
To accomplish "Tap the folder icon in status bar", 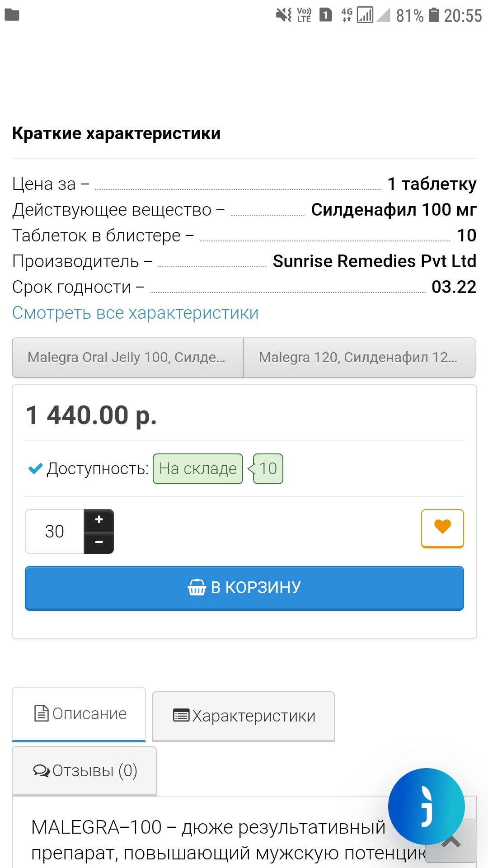I will 12,15.
